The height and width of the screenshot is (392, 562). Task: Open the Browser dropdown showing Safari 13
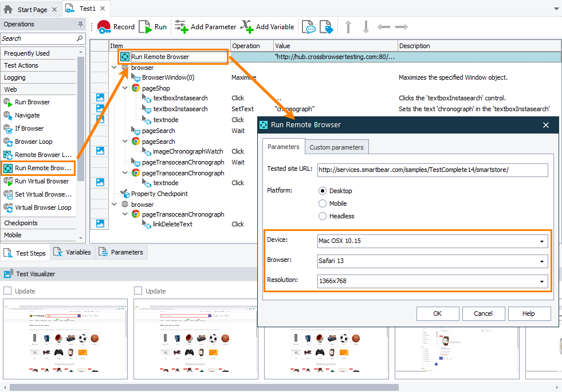[x=541, y=261]
